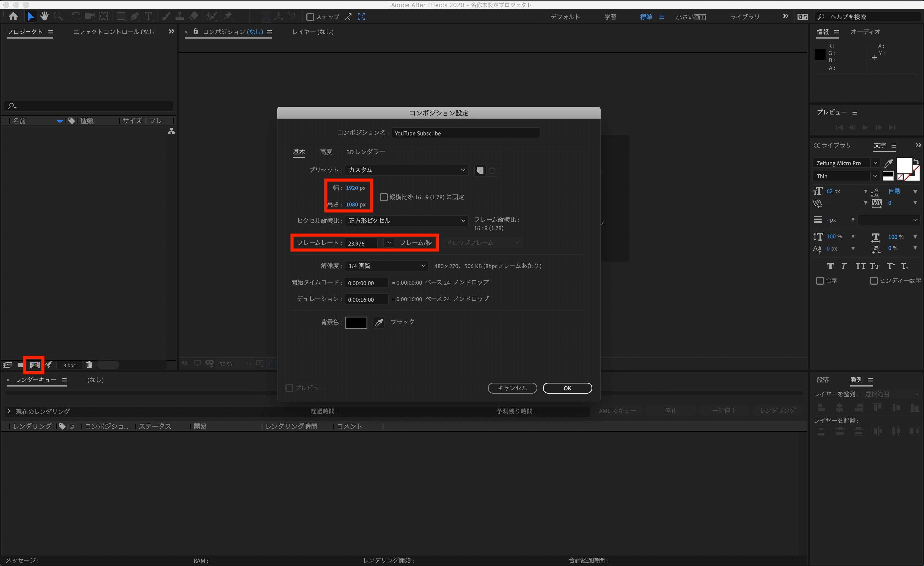Viewport: 924px width, 566px height.
Task: Enable the 縦横比を16:9に固定 checkbox
Action: click(x=384, y=197)
